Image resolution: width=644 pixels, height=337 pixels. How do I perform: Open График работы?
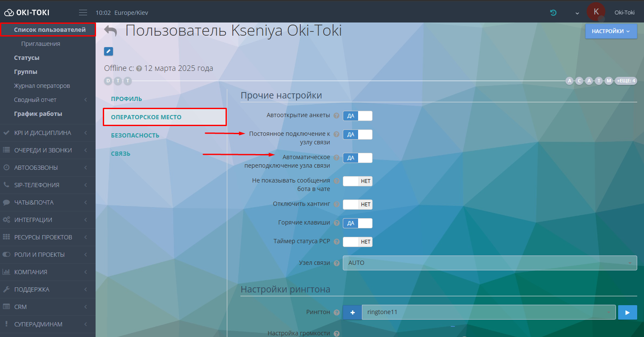[x=38, y=114]
